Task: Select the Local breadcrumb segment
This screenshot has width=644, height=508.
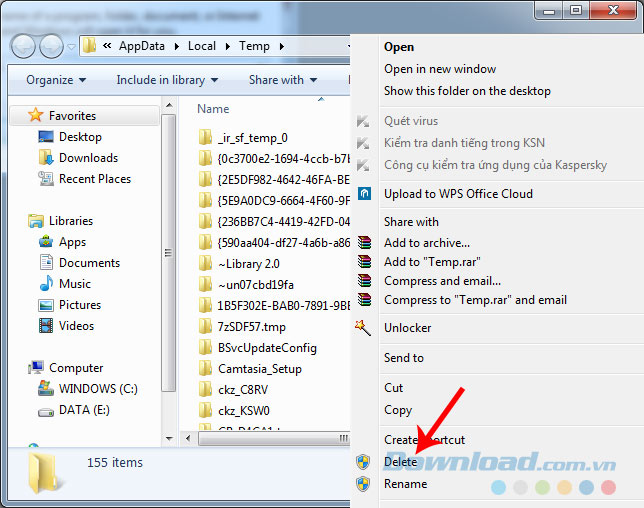Action: pos(202,46)
